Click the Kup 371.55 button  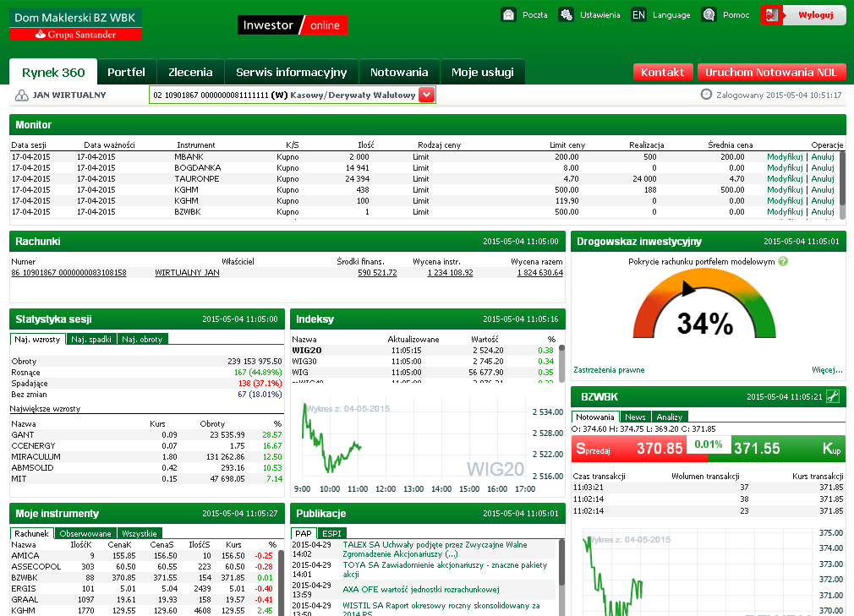[x=789, y=449]
